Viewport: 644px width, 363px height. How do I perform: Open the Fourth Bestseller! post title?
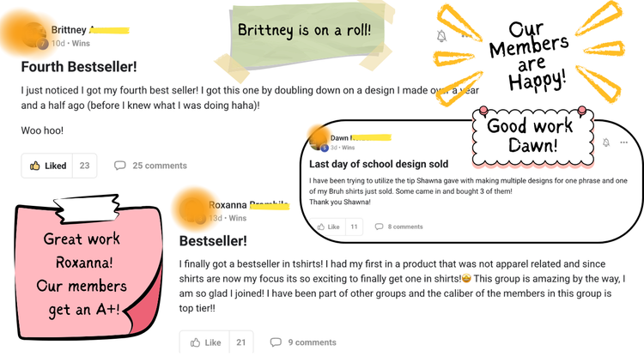coord(79,64)
